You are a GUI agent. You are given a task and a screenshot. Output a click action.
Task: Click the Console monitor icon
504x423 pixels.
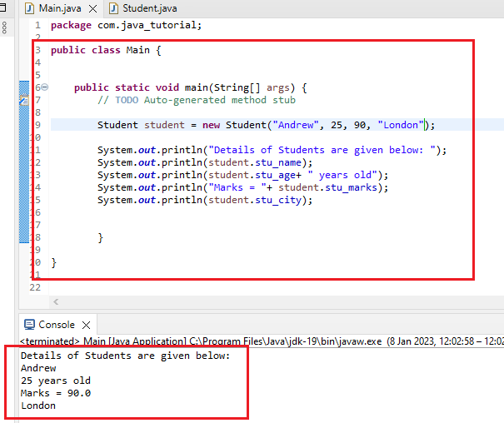(x=29, y=325)
